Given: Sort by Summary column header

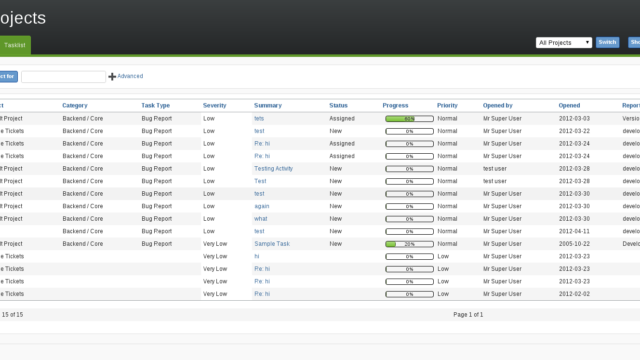Looking at the screenshot, I should [268, 105].
